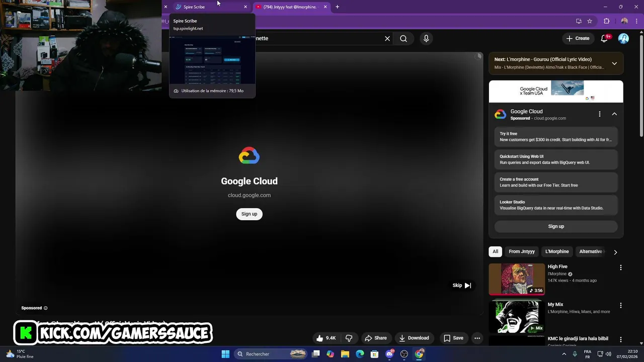This screenshot has width=644, height=362.
Task: Select the All filter chip
Action: (x=495, y=251)
